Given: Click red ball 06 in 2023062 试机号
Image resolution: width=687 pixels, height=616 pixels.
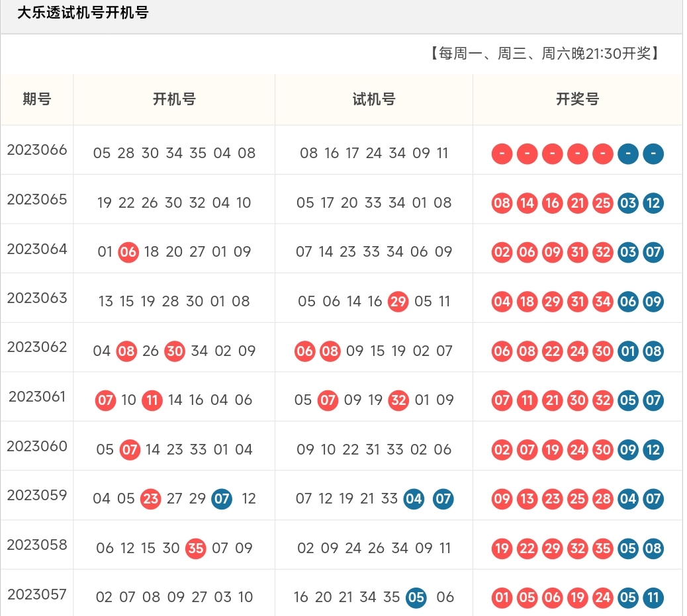Looking at the screenshot, I should [305, 351].
